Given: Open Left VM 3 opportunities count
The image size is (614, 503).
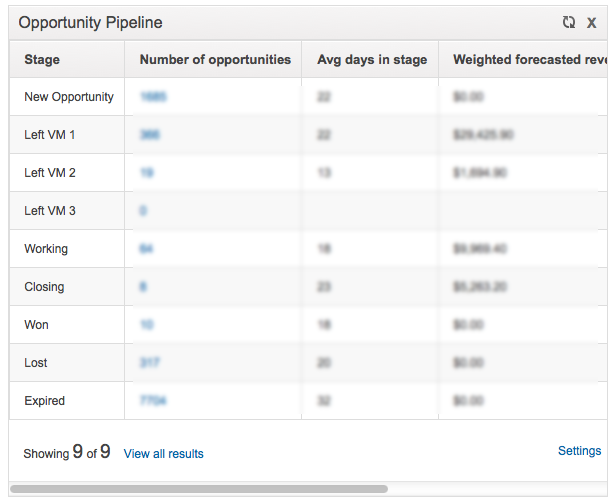Looking at the screenshot, I should [143, 211].
